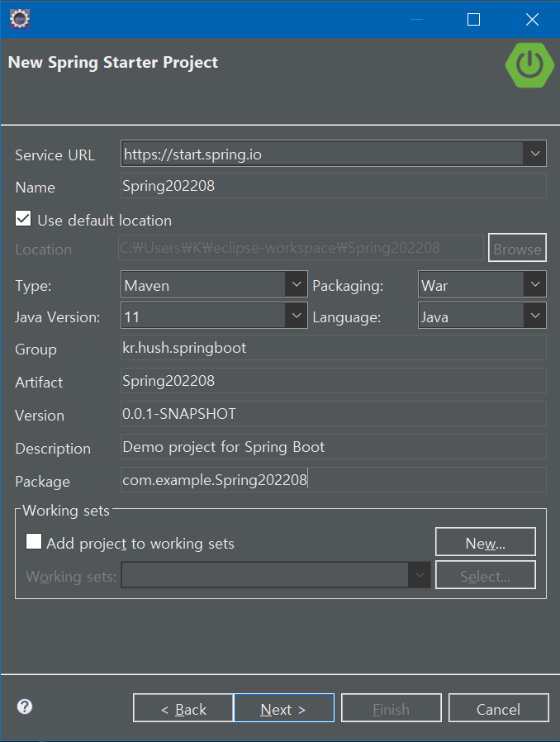The width and height of the screenshot is (560, 742).
Task: Cancel the new project dialog
Action: pyautogui.click(x=499, y=708)
